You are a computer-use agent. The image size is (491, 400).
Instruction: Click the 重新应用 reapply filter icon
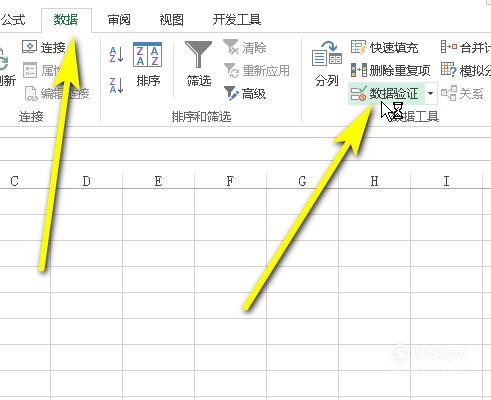click(231, 70)
